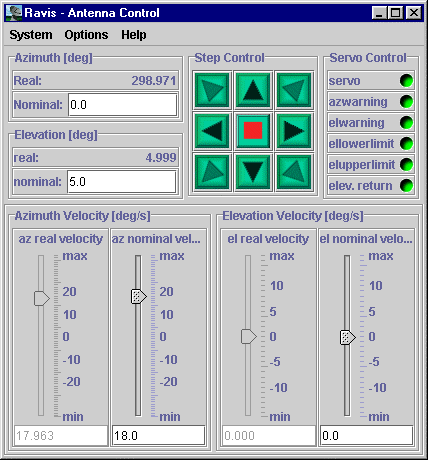Close the Antenna Control window
428x460 pixels.
pyautogui.click(x=414, y=13)
